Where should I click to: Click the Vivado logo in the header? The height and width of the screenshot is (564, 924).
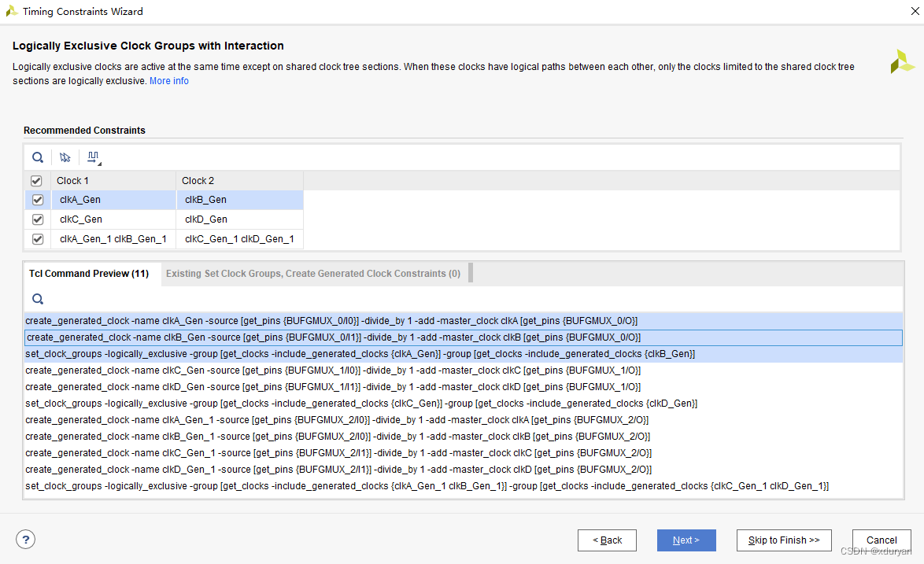pos(902,61)
